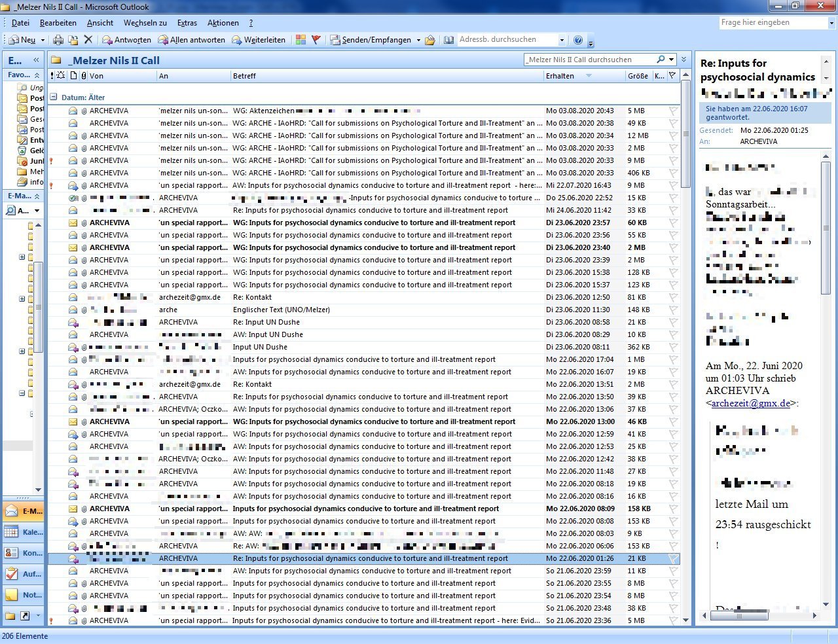The height and width of the screenshot is (644, 838).
Task: Open the Wechseln zu menu
Action: (145, 23)
